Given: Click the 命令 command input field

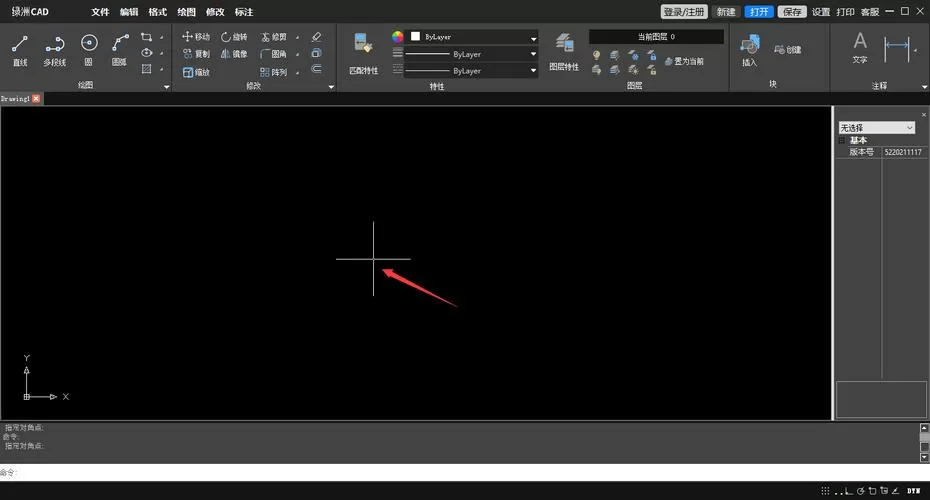Looking at the screenshot, I should pos(465,473).
